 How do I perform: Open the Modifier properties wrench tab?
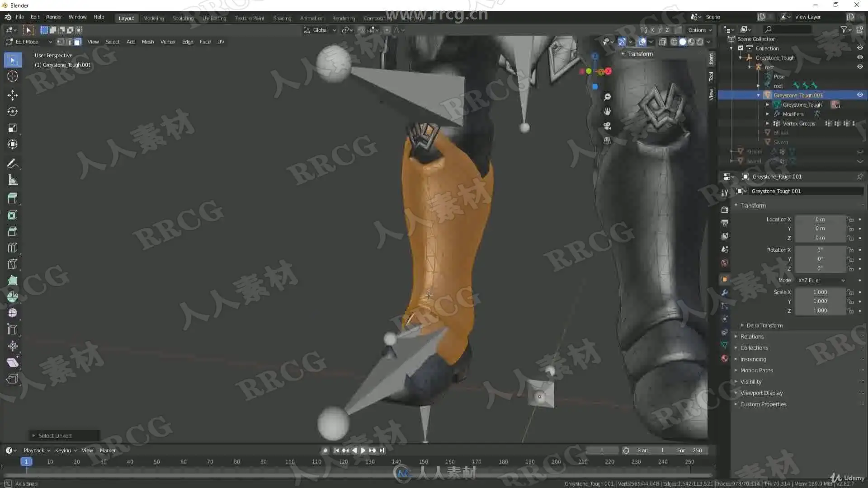(725, 292)
